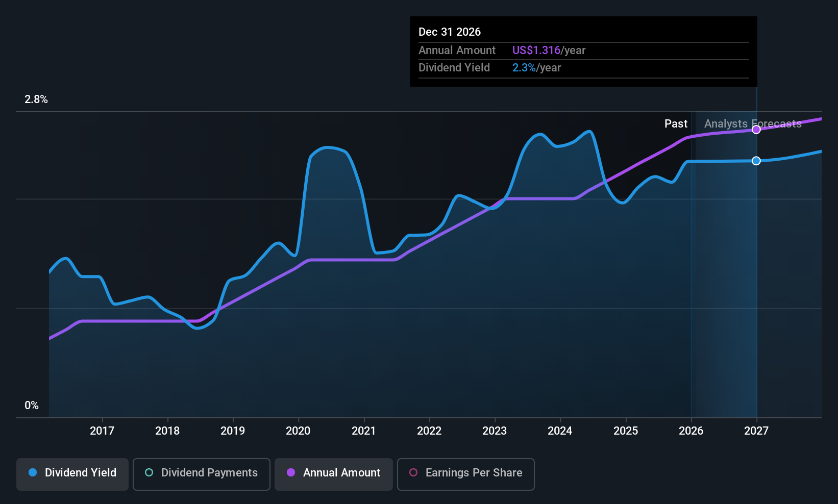Click the 2026 x-axis label
The height and width of the screenshot is (504, 838).
pos(691,431)
